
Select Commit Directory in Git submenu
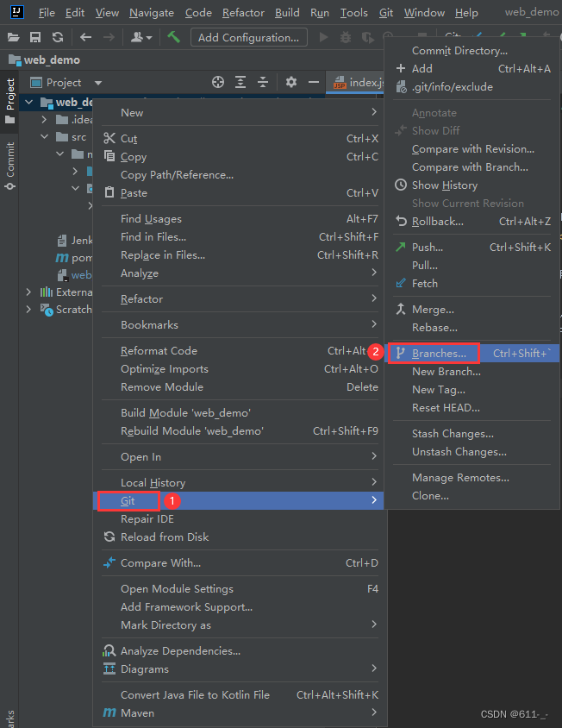(473, 50)
